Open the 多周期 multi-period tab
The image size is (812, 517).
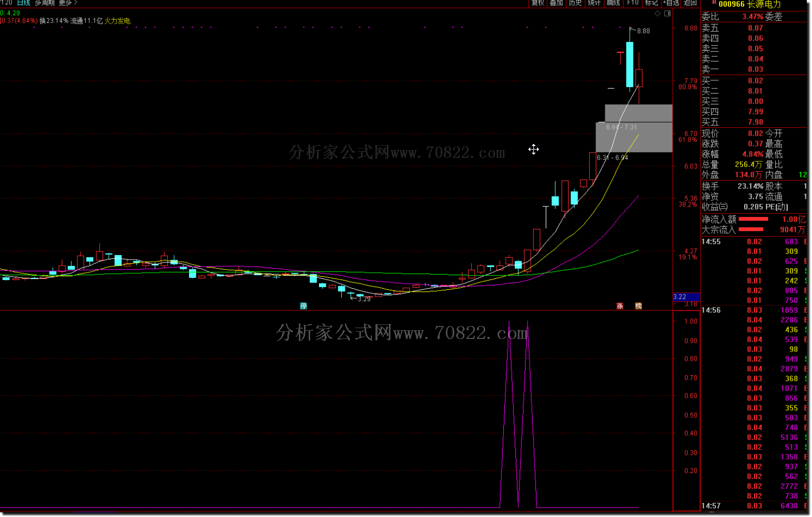45,3
